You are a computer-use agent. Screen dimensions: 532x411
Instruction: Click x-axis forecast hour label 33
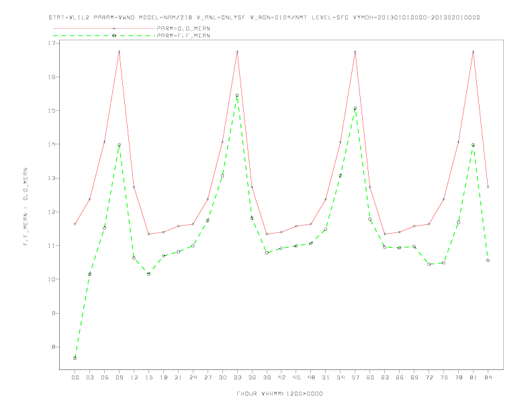(237, 377)
